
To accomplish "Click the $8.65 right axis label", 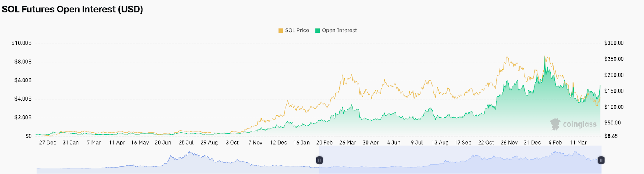I will click(611, 136).
